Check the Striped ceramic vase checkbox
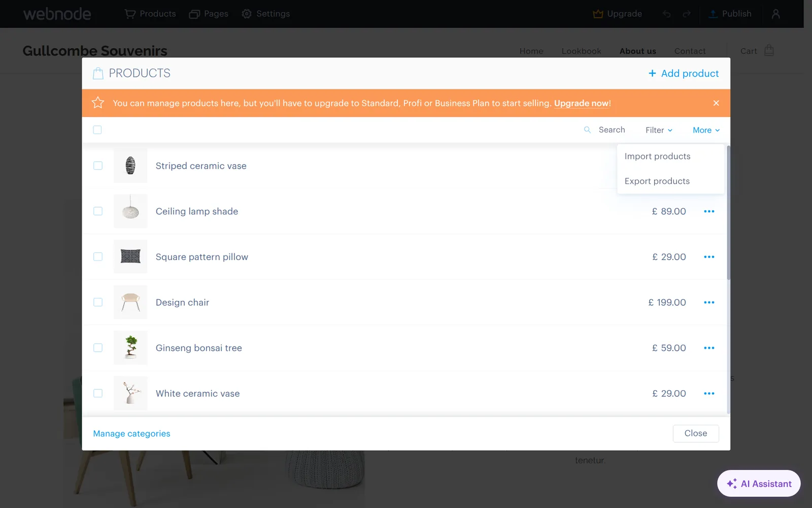This screenshot has height=508, width=812. [x=98, y=166]
